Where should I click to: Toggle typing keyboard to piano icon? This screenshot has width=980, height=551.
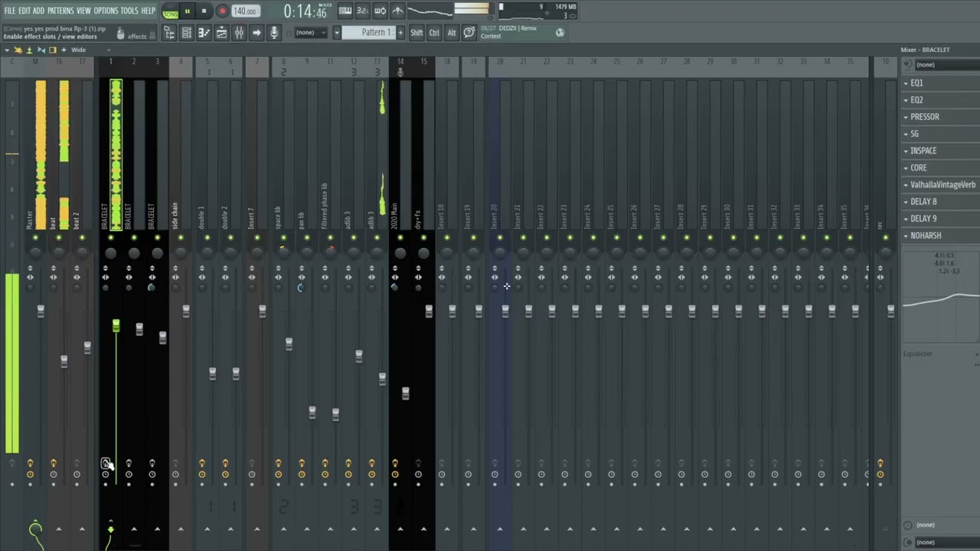pos(345,11)
